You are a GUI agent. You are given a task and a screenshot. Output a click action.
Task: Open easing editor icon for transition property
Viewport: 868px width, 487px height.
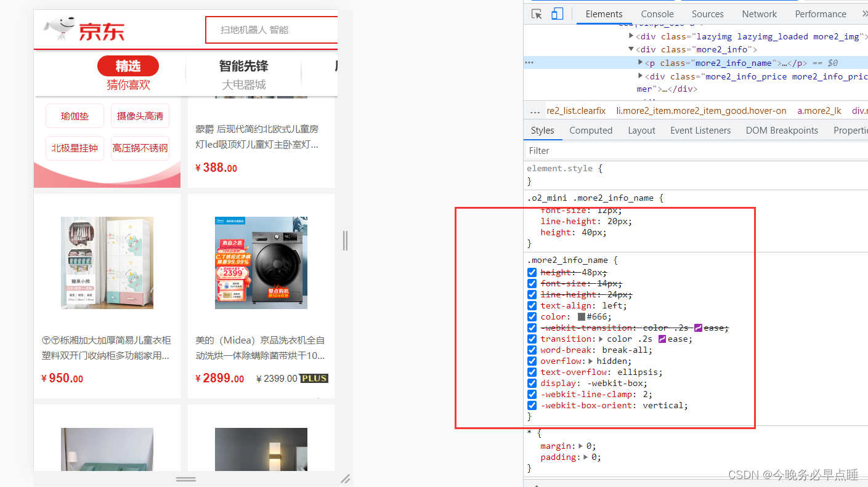click(663, 339)
